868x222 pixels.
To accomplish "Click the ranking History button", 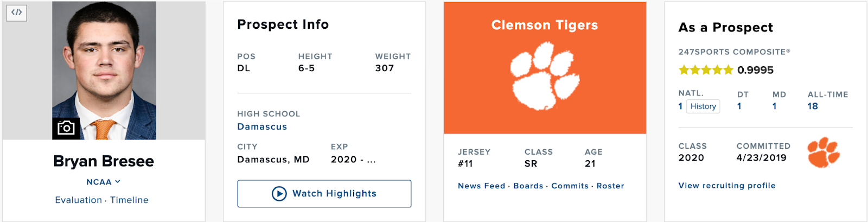I will [x=703, y=106].
